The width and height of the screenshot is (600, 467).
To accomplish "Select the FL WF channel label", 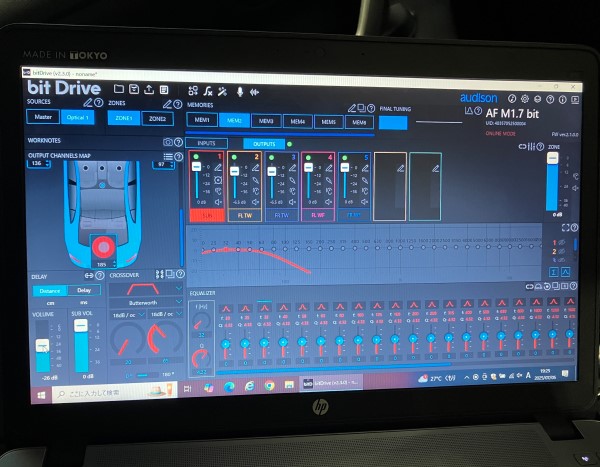I will [x=318, y=215].
